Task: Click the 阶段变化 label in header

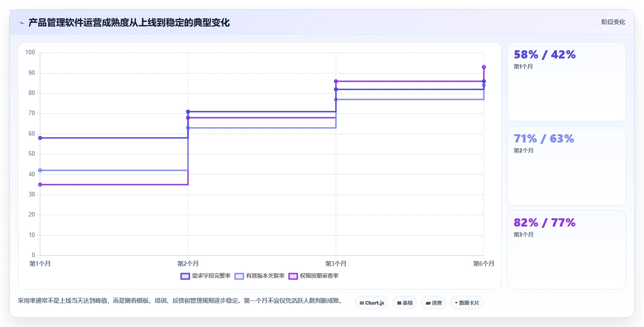Action: (x=613, y=22)
